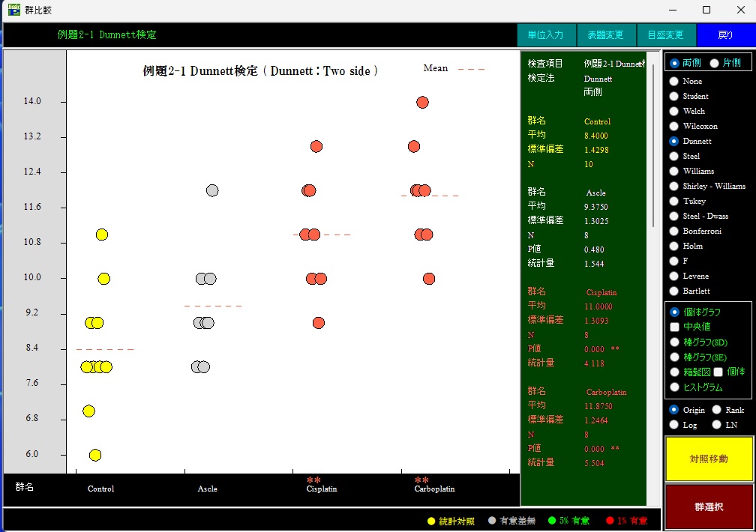Select the Steel - Dwass test

(673, 216)
